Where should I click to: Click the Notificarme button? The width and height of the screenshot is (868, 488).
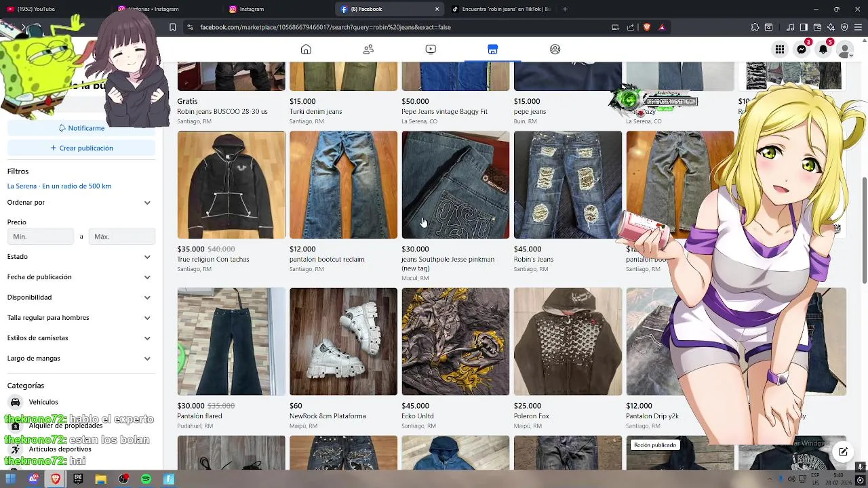pyautogui.click(x=81, y=128)
